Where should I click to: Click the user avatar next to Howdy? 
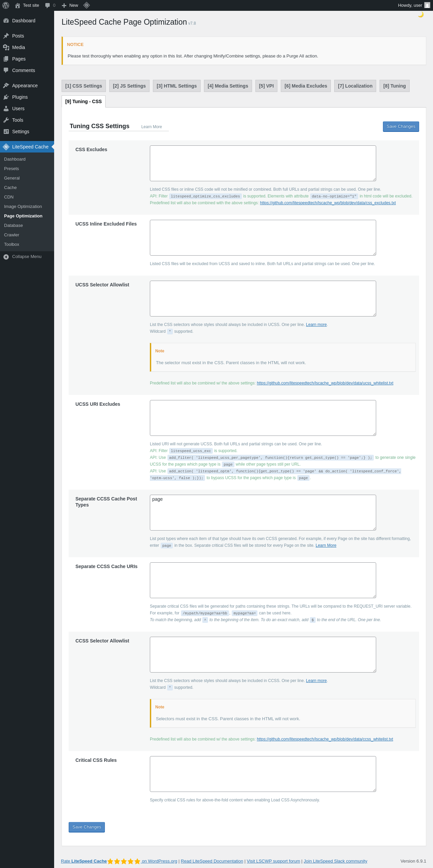[427, 5]
